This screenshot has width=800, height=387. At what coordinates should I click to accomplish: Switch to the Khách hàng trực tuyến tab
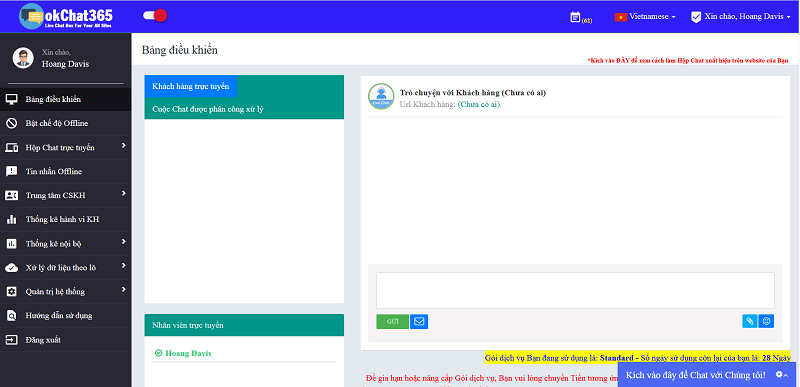click(x=190, y=86)
